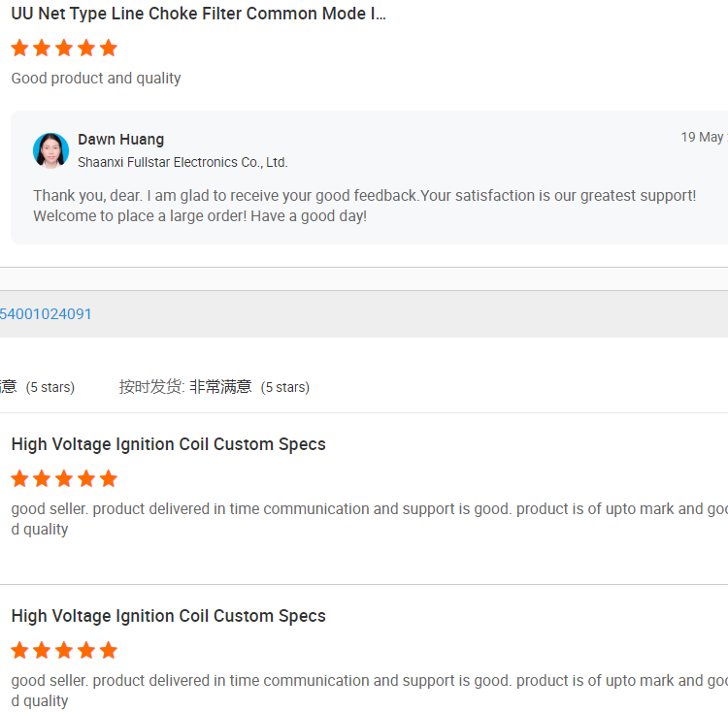The height and width of the screenshot is (712, 728).
Task: Open order number ending in 54001024091
Action: point(46,314)
